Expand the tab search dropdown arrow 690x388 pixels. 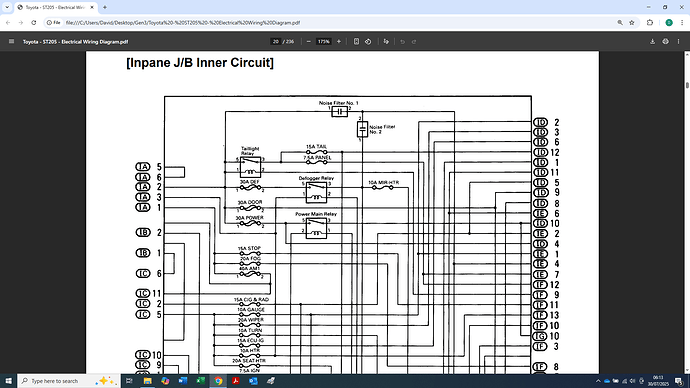[x=7, y=7]
